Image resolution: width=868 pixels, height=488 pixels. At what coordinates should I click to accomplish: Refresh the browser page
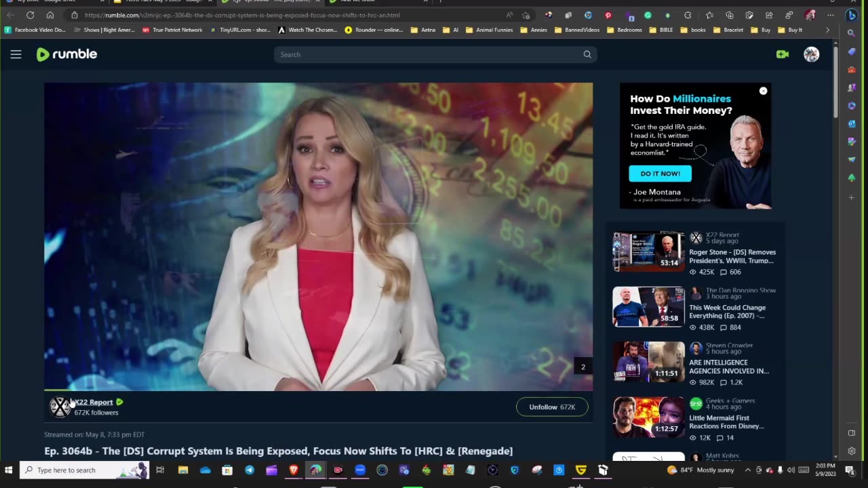[30, 15]
